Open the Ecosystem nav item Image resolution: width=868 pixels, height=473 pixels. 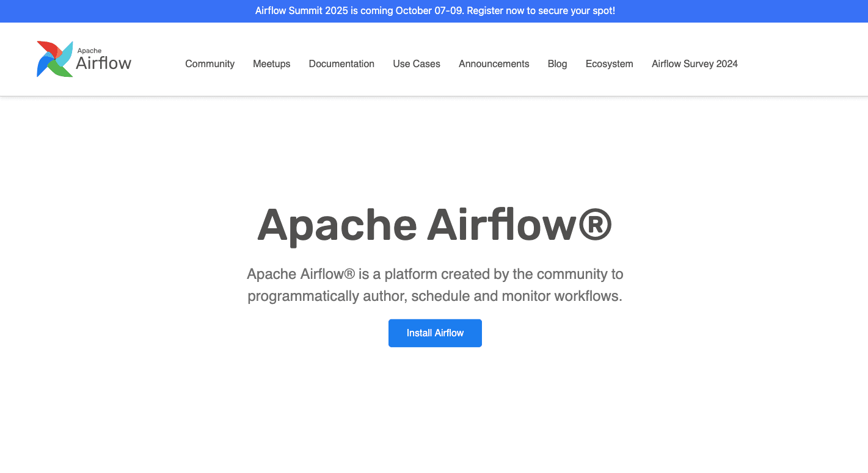click(x=609, y=64)
